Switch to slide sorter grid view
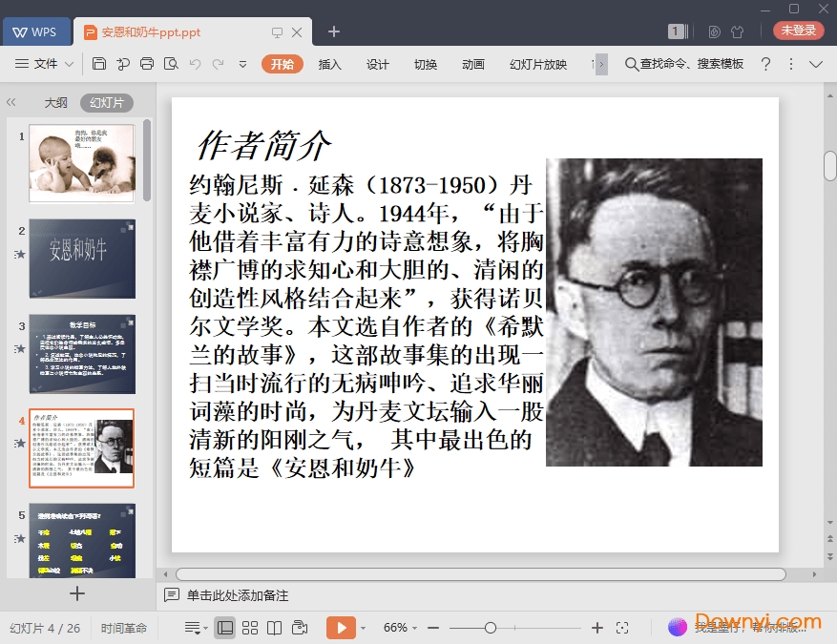The image size is (837, 644). tap(250, 628)
